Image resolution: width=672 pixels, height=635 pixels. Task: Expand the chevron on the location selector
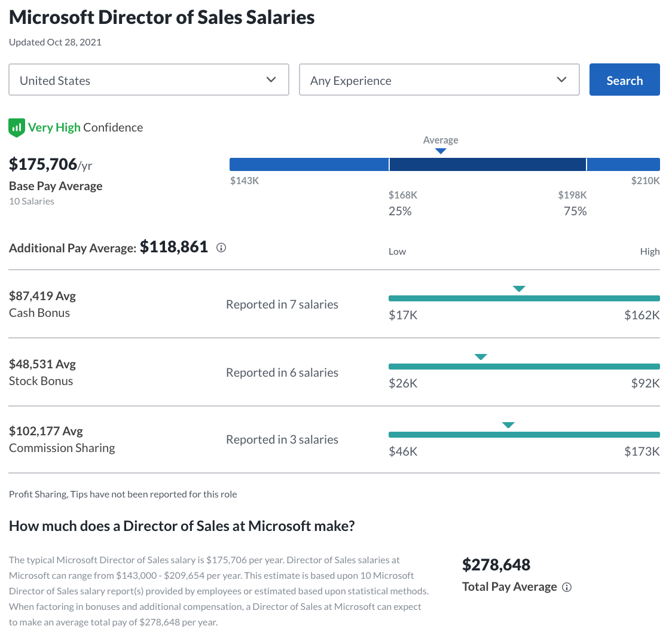pyautogui.click(x=271, y=79)
